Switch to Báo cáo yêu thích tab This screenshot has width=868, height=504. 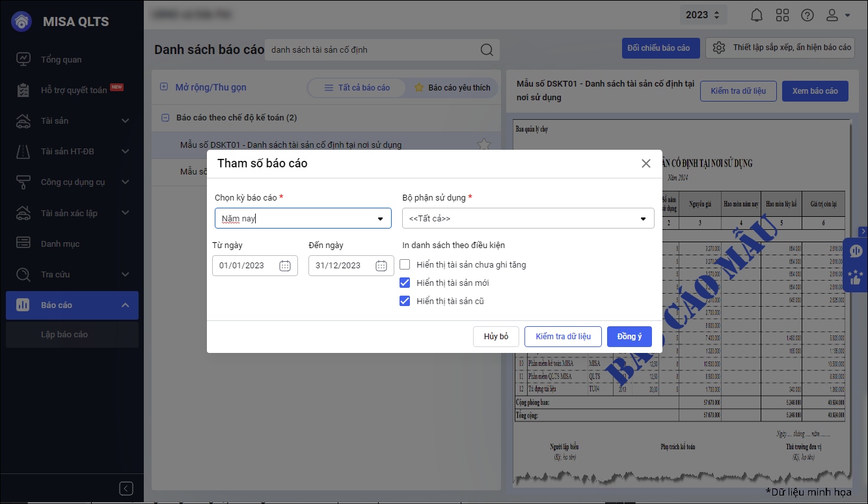tap(452, 88)
